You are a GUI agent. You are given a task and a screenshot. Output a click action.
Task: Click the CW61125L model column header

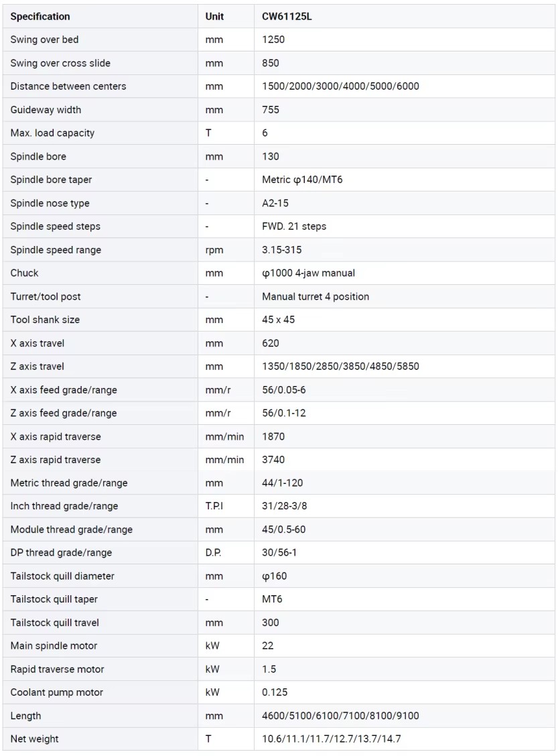pos(287,16)
